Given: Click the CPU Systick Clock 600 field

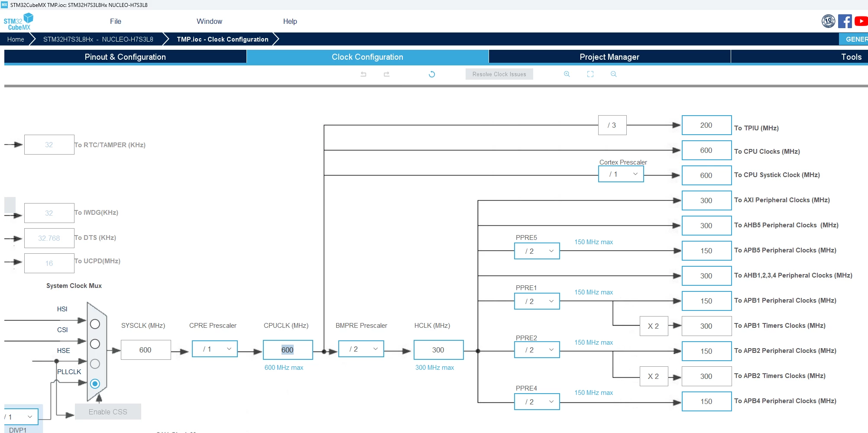Looking at the screenshot, I should (x=706, y=175).
